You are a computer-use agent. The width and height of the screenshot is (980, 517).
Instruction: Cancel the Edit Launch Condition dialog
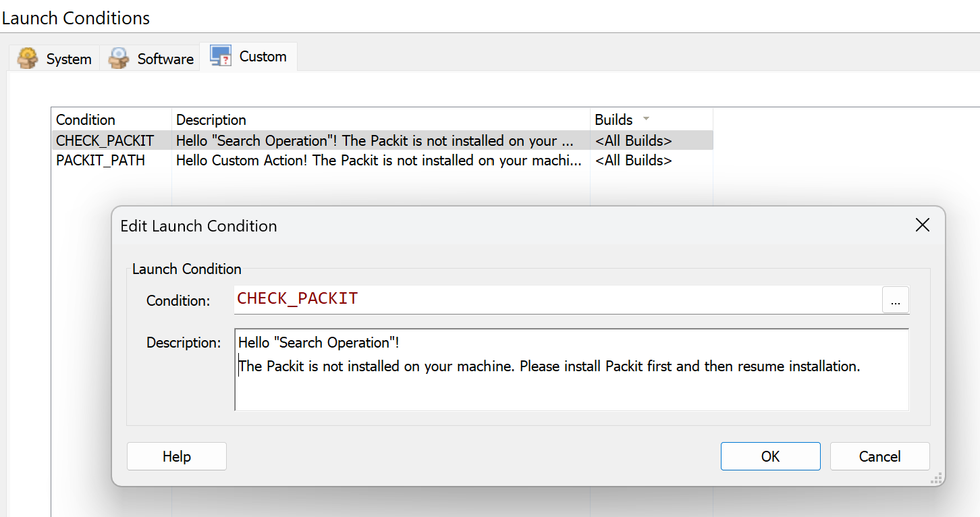880,456
